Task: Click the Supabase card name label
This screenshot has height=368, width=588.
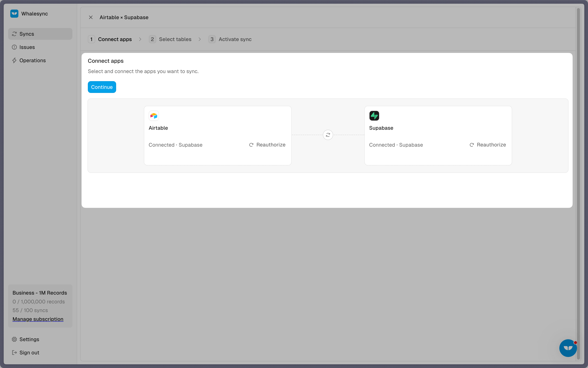Action: pos(381,128)
